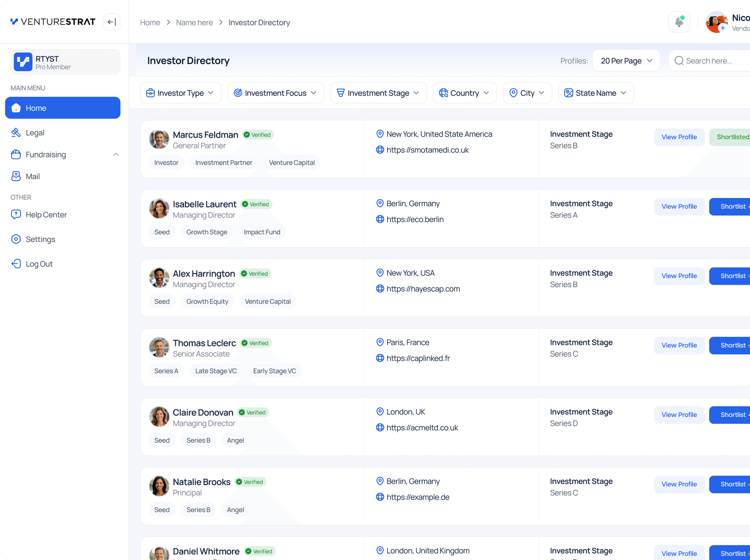Click the Log Out icon
Viewport: 750px width, 560px height.
pos(16,264)
